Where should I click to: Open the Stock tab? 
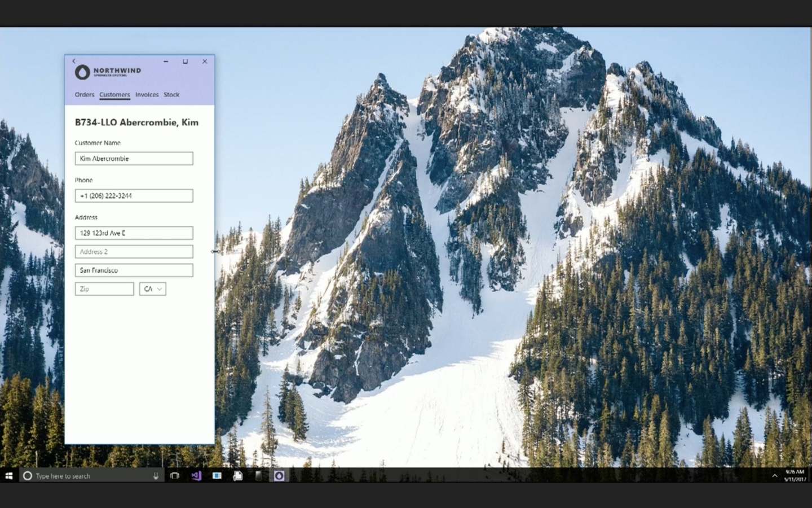point(171,95)
